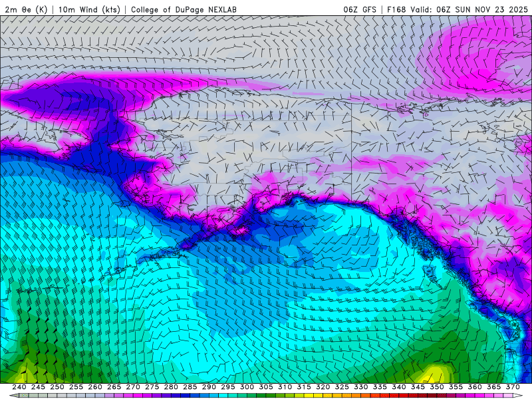Click the 275 legend number
Image resolution: width=532 pixels, height=399 pixels.
[152, 387]
